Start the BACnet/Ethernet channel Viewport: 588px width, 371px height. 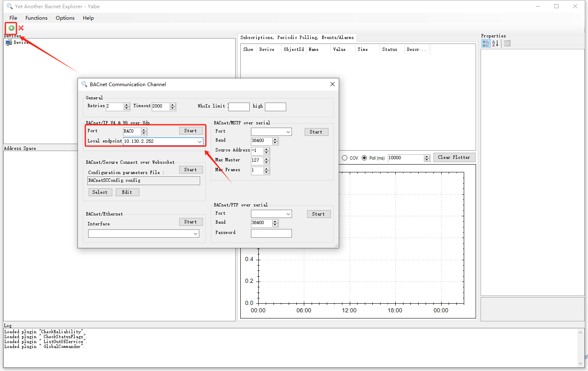point(191,222)
